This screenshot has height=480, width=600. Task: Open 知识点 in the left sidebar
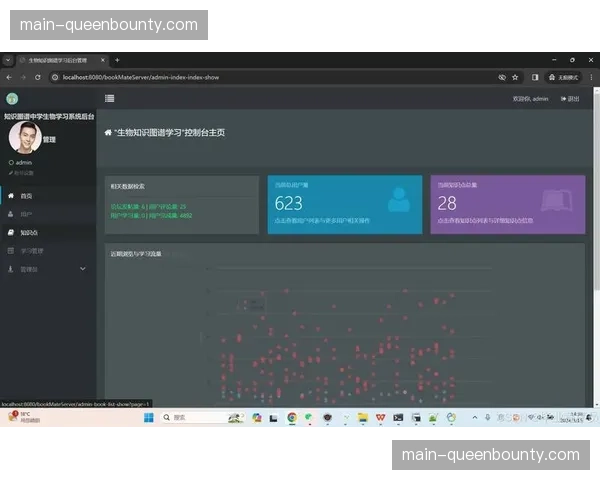click(x=29, y=232)
